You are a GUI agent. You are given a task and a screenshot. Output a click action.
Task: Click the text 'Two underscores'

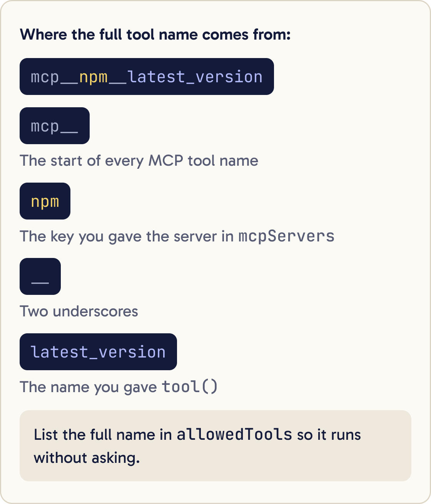tap(79, 311)
